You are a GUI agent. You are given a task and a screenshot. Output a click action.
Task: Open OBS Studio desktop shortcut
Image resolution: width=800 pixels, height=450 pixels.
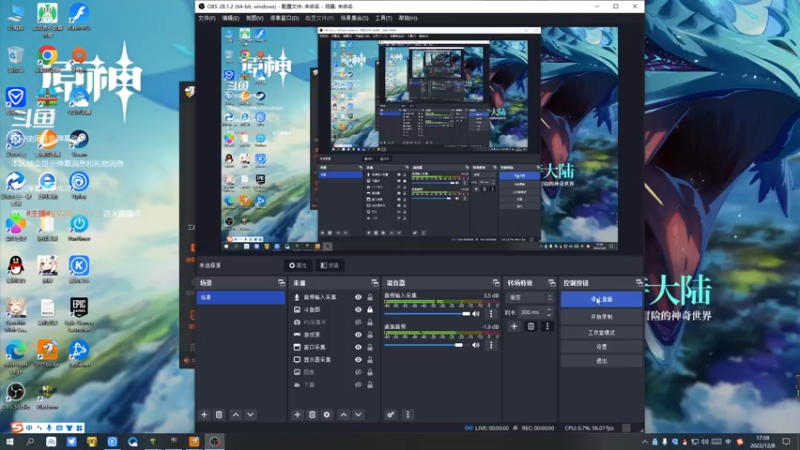(x=16, y=395)
